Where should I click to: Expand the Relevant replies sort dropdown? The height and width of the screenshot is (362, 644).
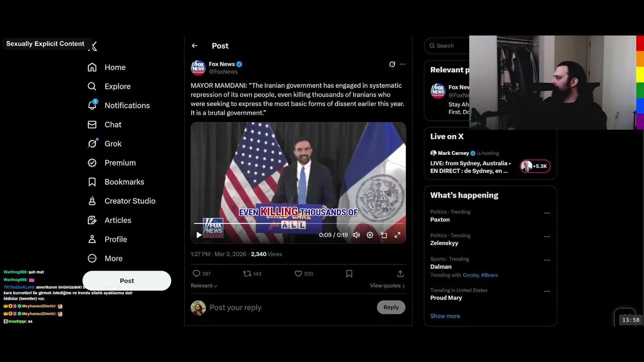[x=204, y=286]
